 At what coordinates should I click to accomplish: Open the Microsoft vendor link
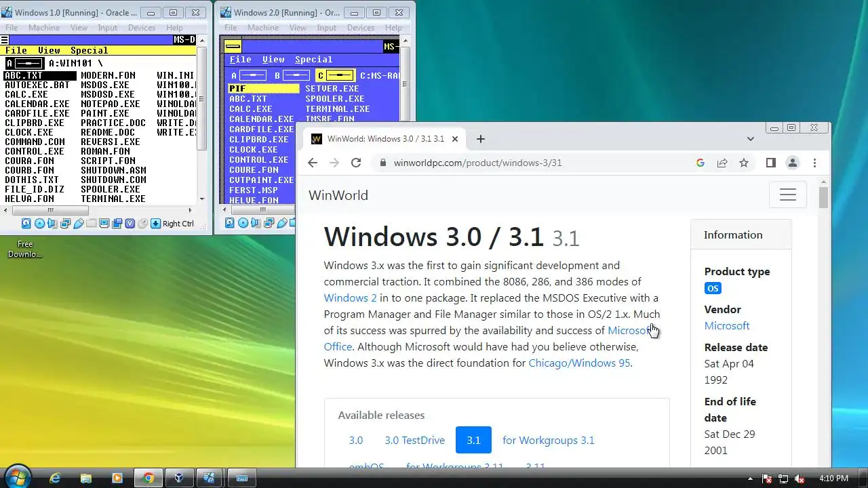click(727, 325)
